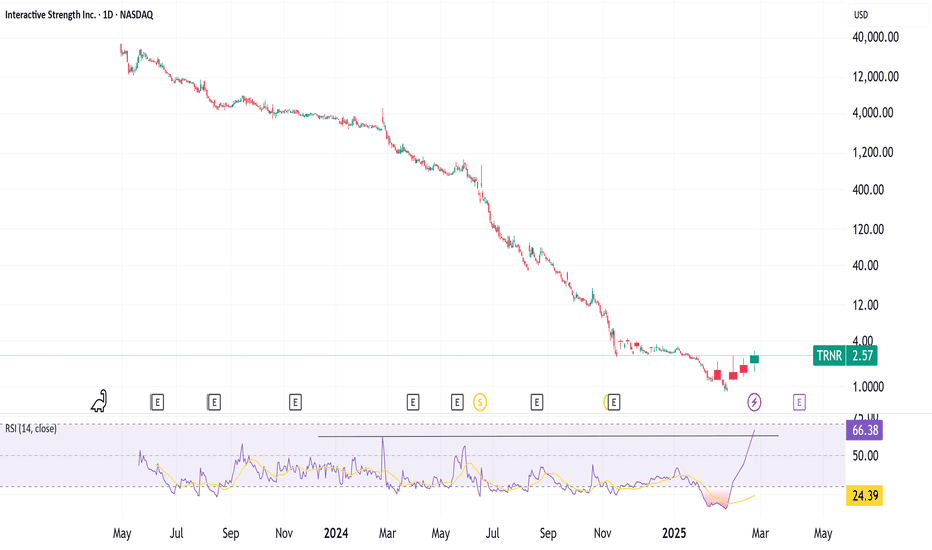
Task: Open the earnings marker for late May 2024
Action: pyautogui.click(x=456, y=403)
